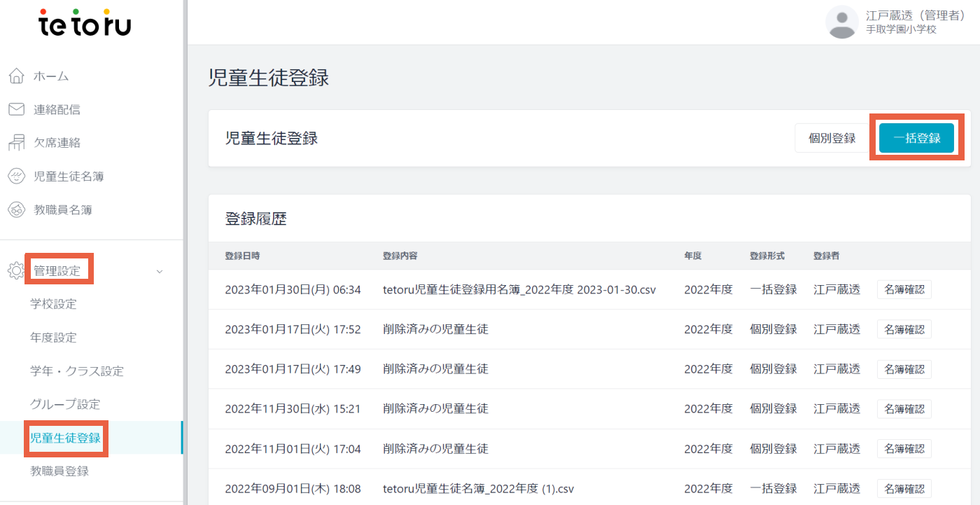Click 一括登録 cell in 06:34 row

pos(773,289)
